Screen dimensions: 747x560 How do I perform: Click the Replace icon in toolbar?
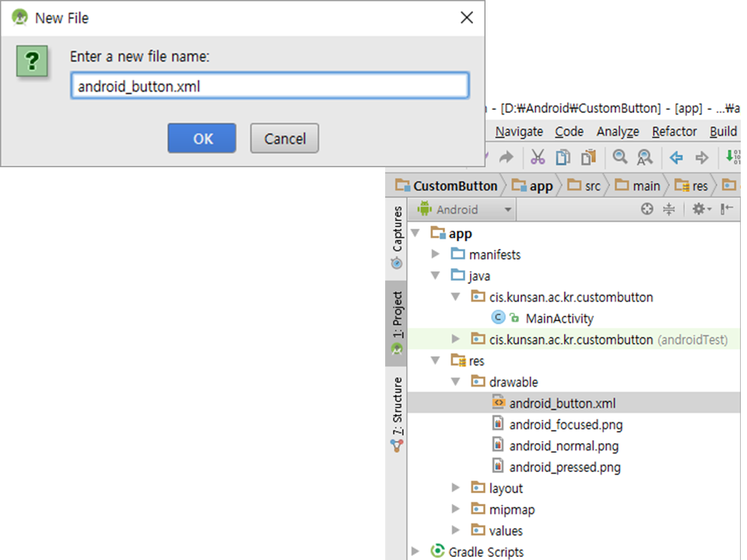(644, 157)
